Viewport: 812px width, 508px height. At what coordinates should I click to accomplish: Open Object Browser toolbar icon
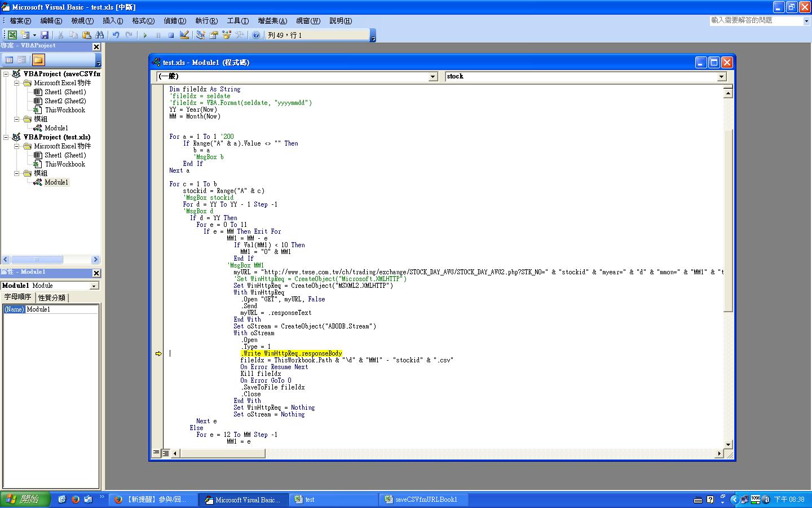227,35
